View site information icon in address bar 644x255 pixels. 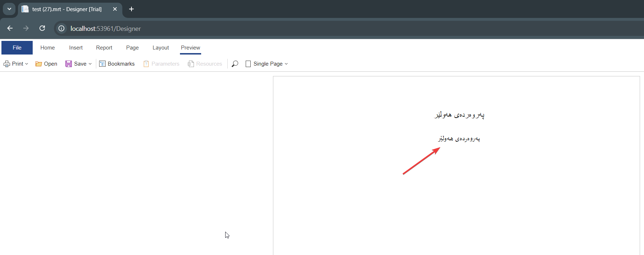62,28
